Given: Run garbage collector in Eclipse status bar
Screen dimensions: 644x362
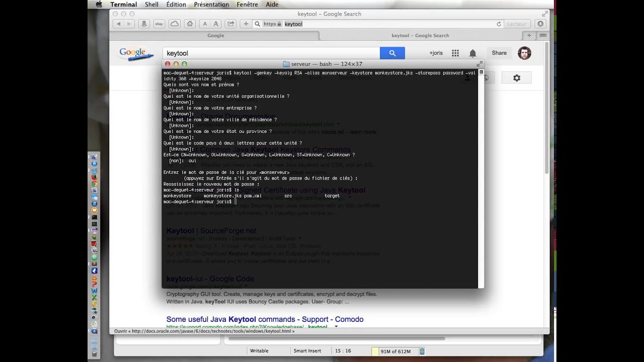Looking at the screenshot, I should tap(422, 351).
